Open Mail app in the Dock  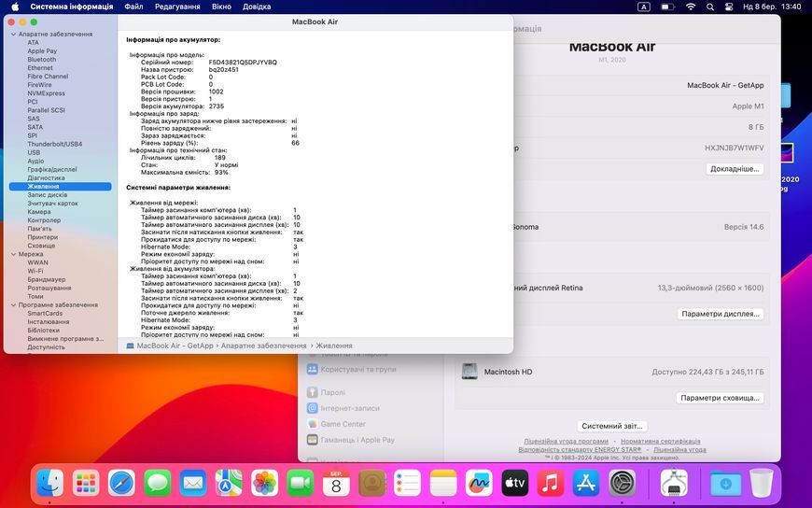(x=193, y=483)
